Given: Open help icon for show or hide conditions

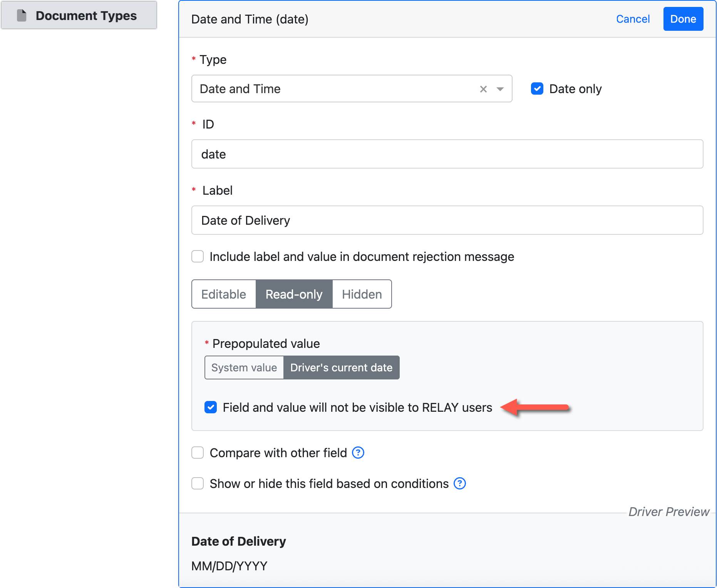Looking at the screenshot, I should click(459, 483).
